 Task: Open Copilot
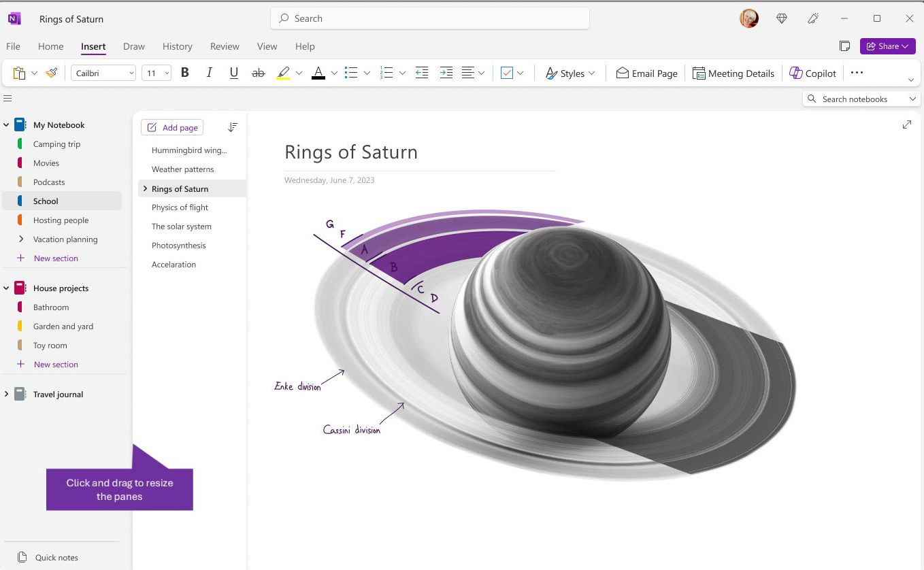point(812,73)
